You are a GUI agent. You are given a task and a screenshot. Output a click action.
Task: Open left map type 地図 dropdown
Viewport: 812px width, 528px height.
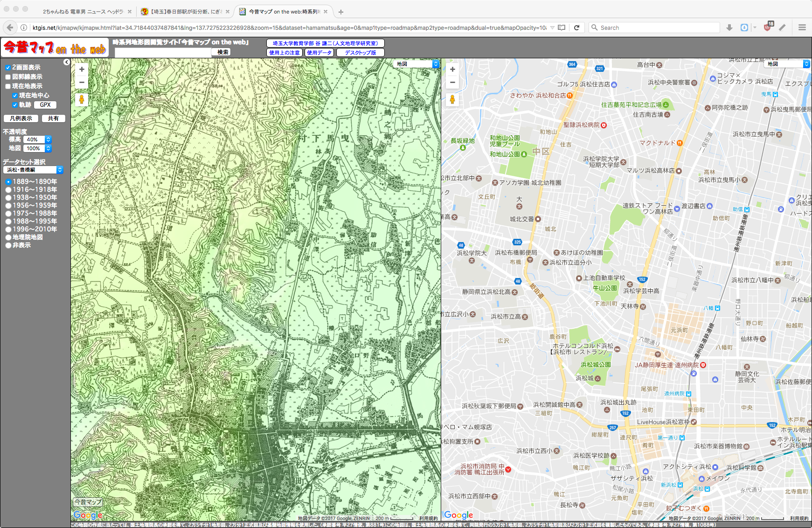(416, 64)
